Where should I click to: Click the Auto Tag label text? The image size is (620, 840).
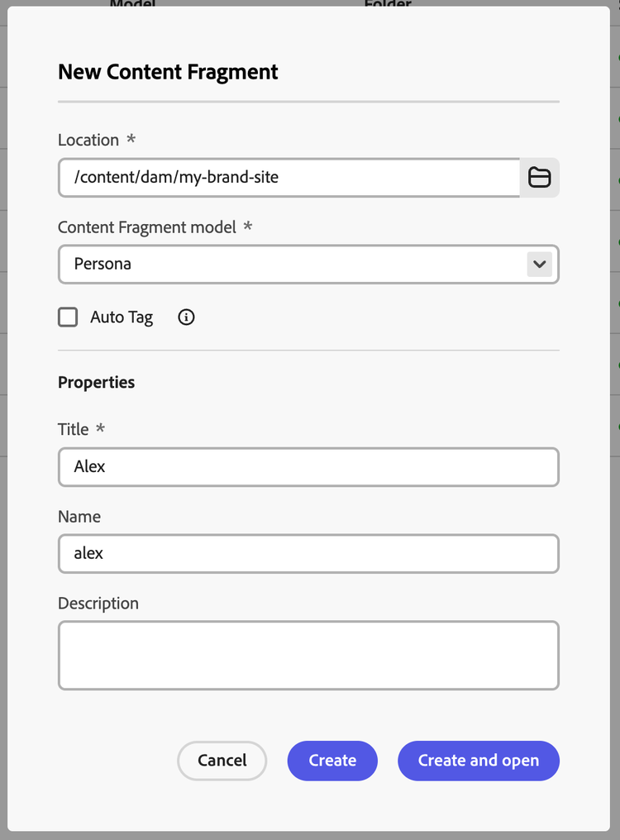[122, 317]
